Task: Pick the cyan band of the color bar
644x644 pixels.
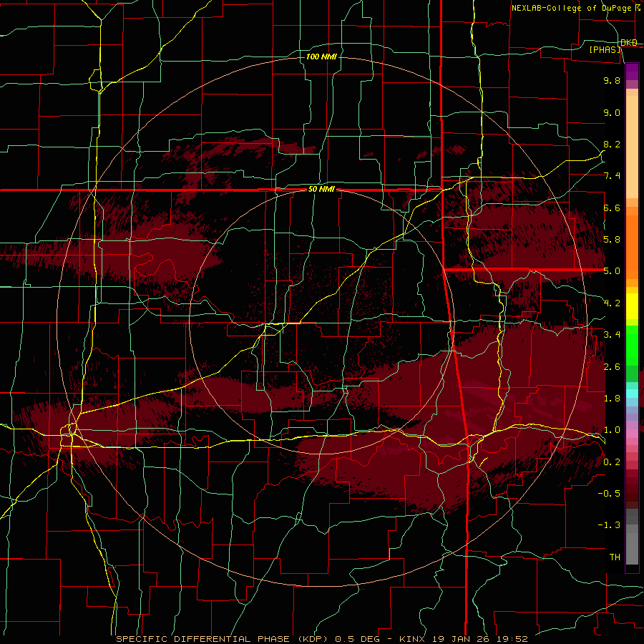Action: [x=632, y=393]
